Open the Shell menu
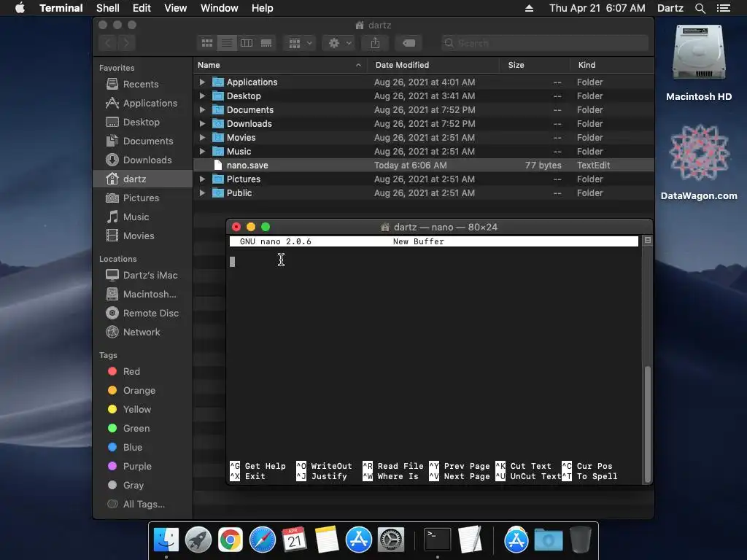The height and width of the screenshot is (560, 747). (x=108, y=8)
